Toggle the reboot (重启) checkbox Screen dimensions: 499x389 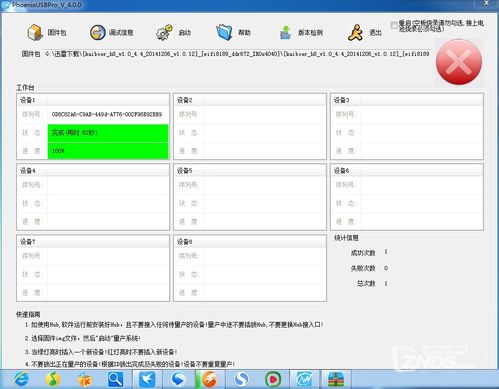pos(394,25)
